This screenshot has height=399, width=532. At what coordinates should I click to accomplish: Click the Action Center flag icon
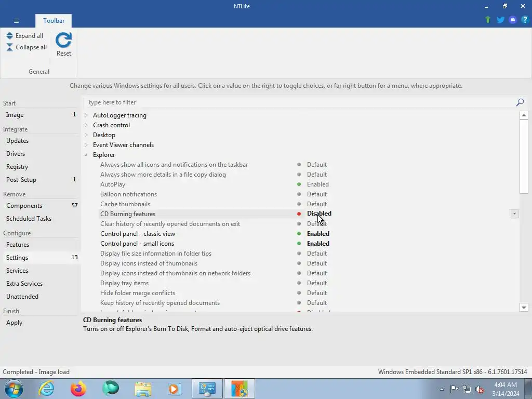[454, 389]
